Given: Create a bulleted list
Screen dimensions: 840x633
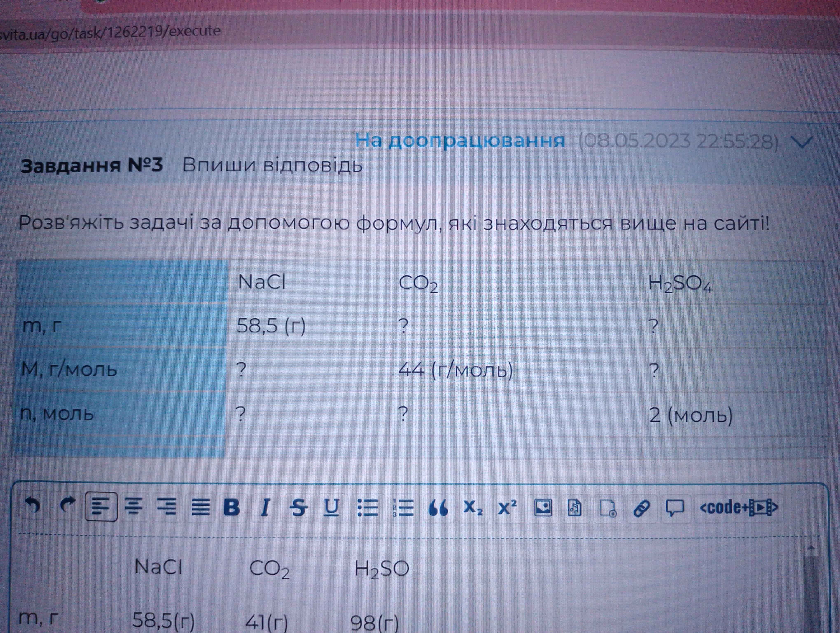Looking at the screenshot, I should [x=367, y=507].
